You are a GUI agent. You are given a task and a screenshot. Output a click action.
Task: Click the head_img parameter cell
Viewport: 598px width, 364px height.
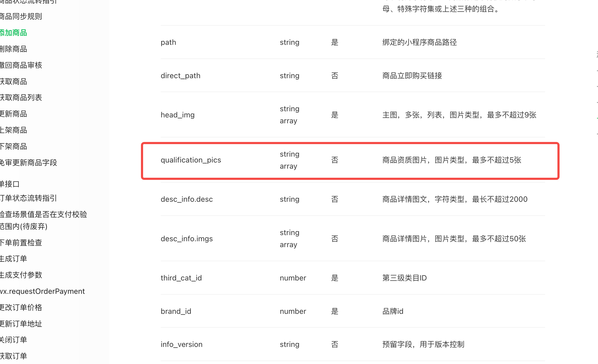[x=178, y=115]
